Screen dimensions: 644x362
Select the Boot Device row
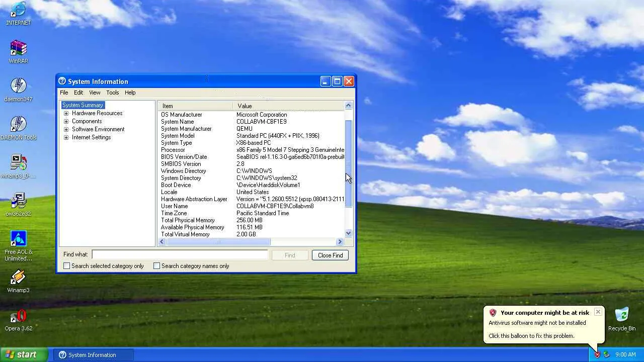point(252,185)
